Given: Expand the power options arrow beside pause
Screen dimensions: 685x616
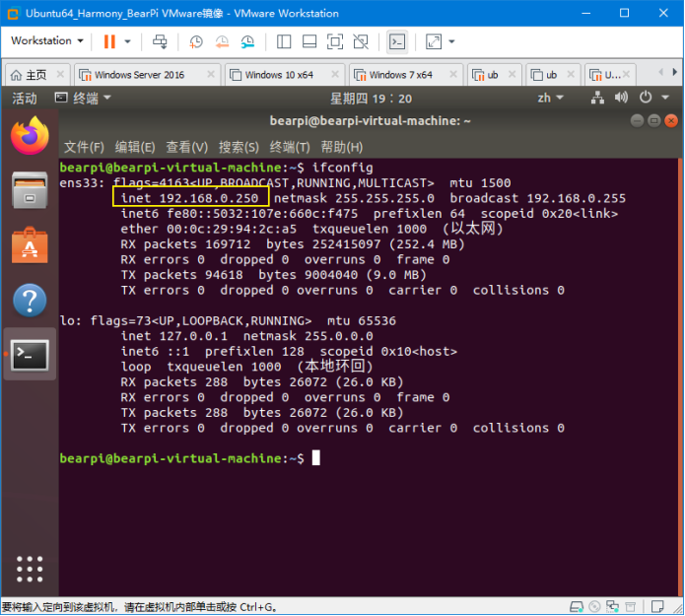Looking at the screenshot, I should click(127, 41).
